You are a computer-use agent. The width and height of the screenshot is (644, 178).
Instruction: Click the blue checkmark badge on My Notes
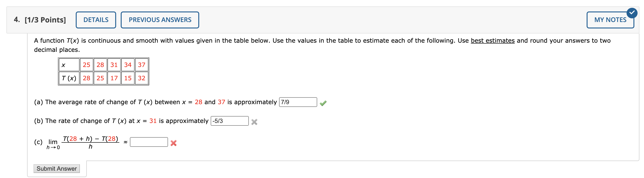tap(632, 13)
